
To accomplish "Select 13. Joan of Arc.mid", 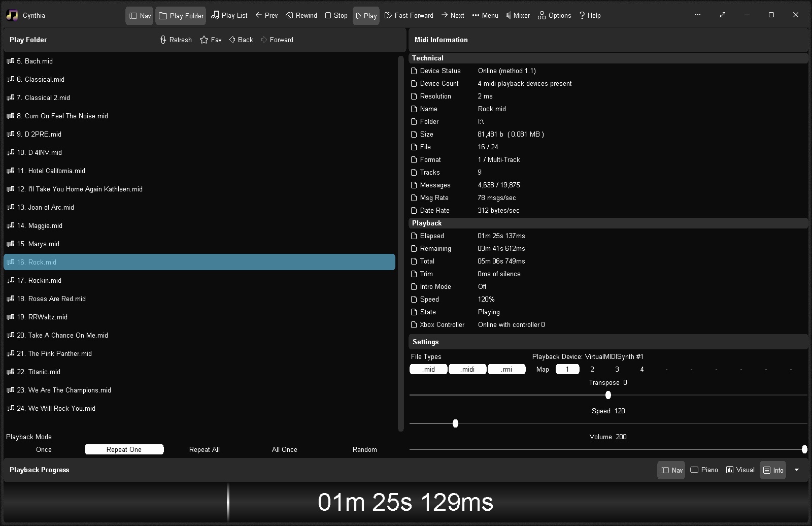I will point(199,207).
